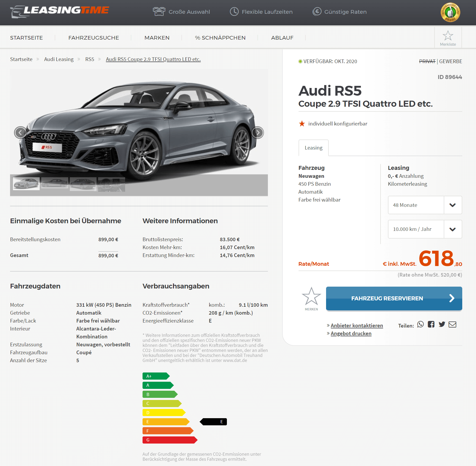476x466 pixels.
Task: Click the ID 89644 text
Action: (450, 77)
